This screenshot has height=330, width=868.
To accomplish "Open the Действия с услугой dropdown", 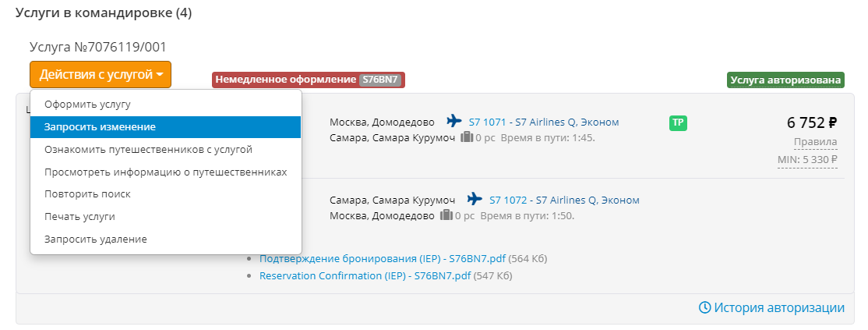I will tap(101, 75).
